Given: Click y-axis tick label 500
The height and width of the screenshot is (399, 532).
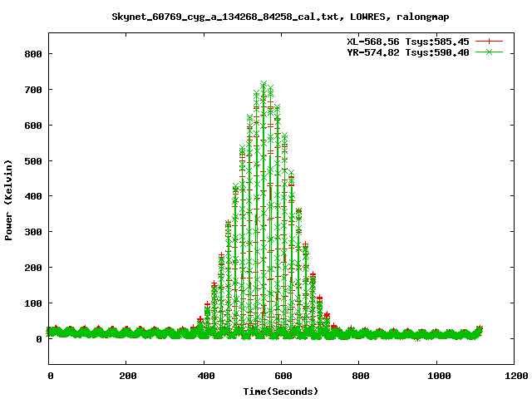Looking at the screenshot, I should click(x=33, y=161).
